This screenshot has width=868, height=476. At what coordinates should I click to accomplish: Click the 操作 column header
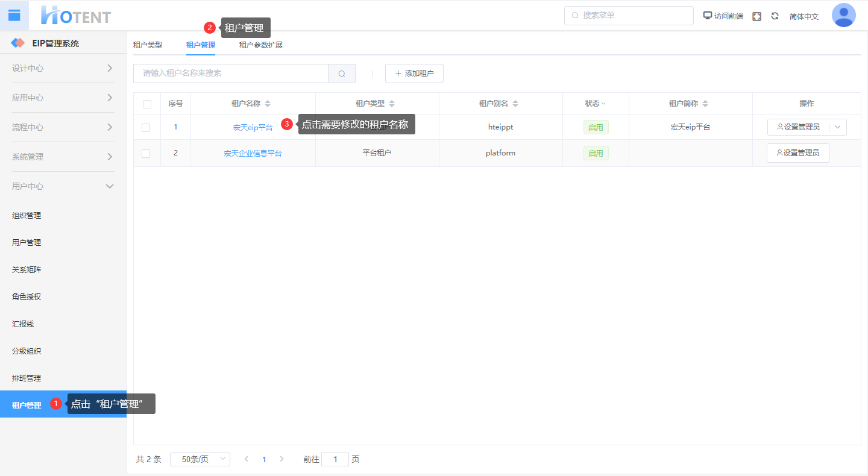click(807, 104)
